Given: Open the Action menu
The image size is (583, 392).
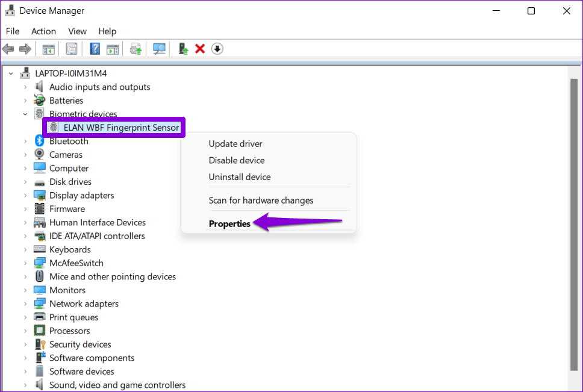Looking at the screenshot, I should point(43,31).
